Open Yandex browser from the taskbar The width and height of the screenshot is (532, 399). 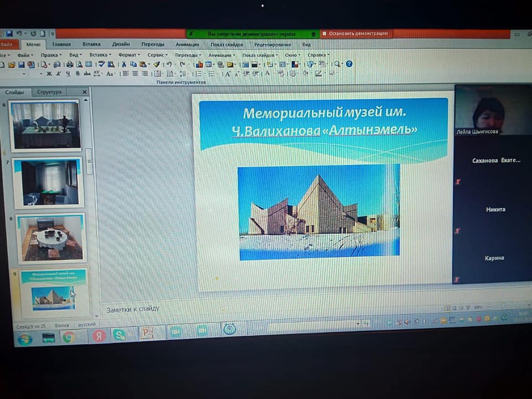[x=99, y=336]
